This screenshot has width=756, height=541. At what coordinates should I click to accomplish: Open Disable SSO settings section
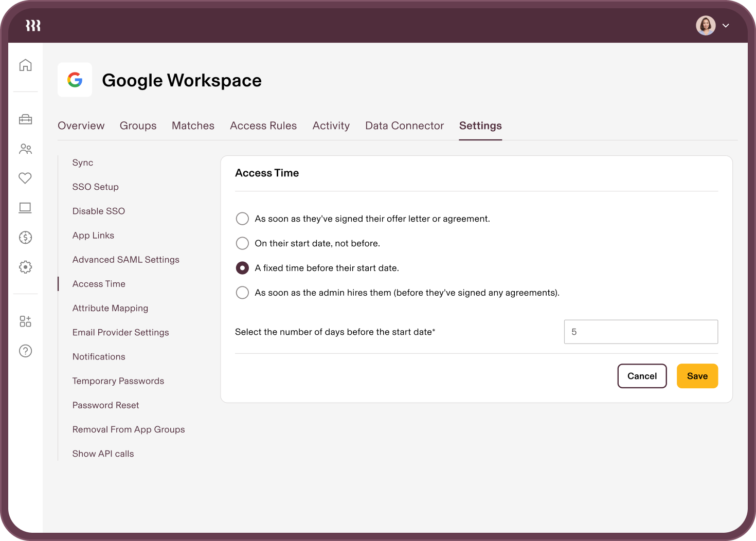click(x=99, y=211)
